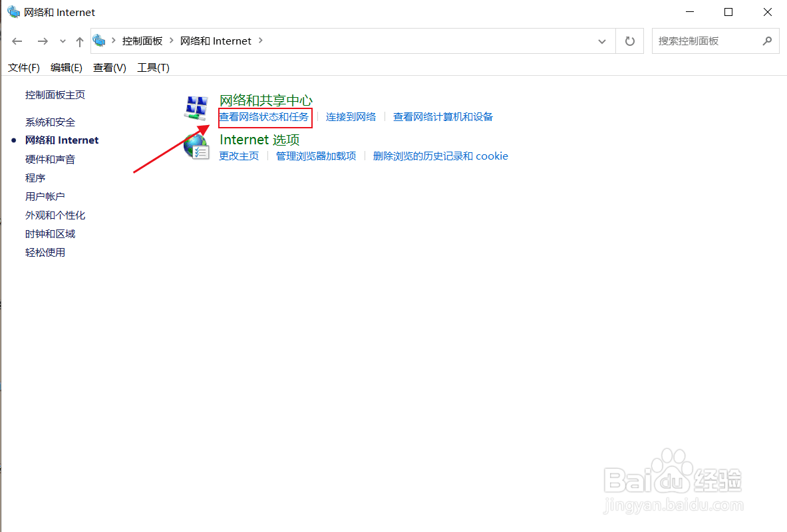Select 系统和安全 in the sidebar
Viewport: 787px width, 532px height.
click(51, 122)
